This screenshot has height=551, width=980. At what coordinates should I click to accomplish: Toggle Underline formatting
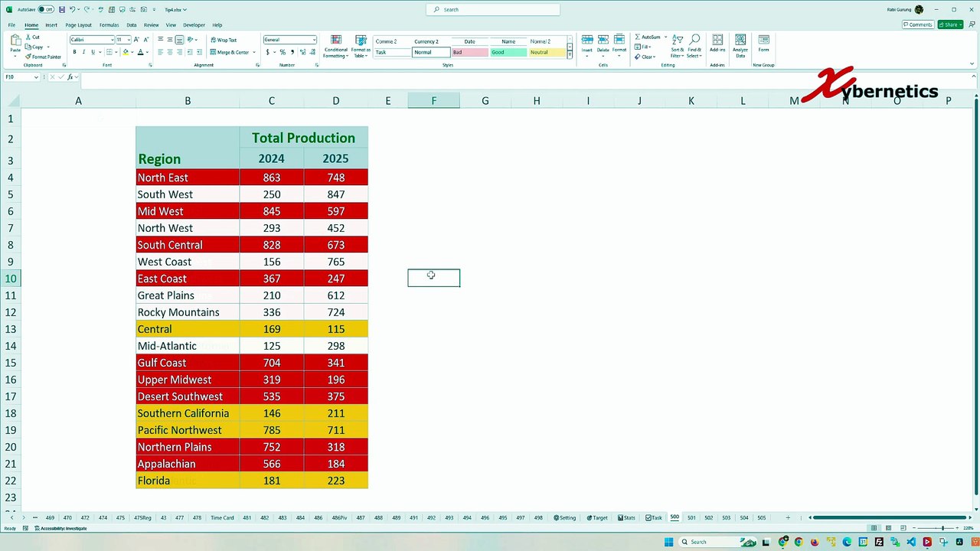(x=93, y=52)
